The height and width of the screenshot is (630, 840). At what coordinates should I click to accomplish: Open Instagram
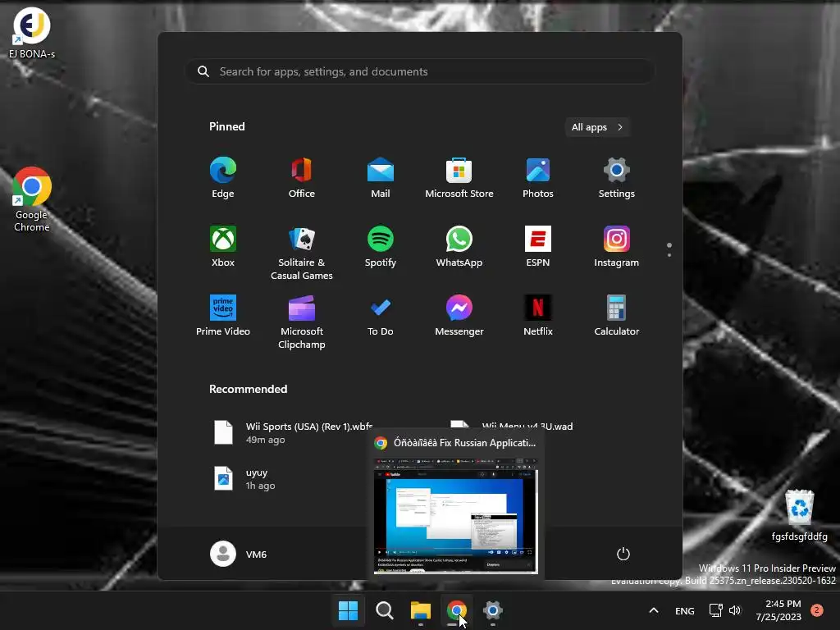pyautogui.click(x=617, y=247)
